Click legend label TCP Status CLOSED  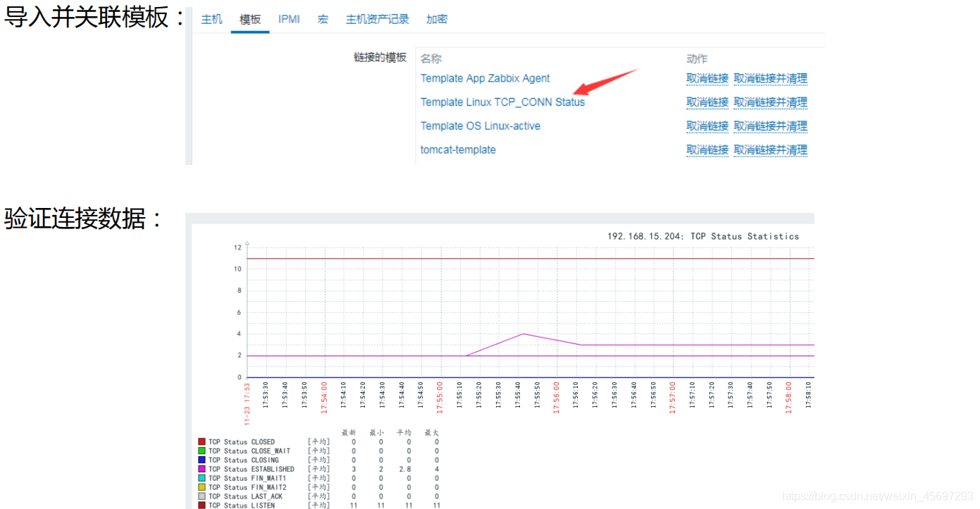click(242, 442)
